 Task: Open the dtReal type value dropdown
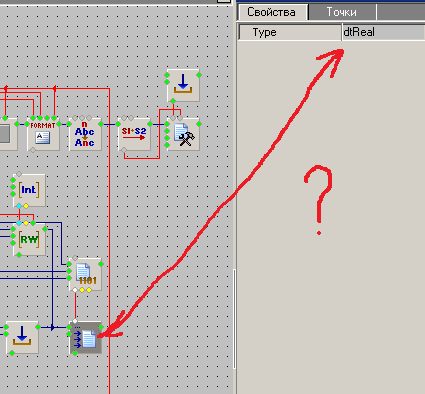point(384,32)
